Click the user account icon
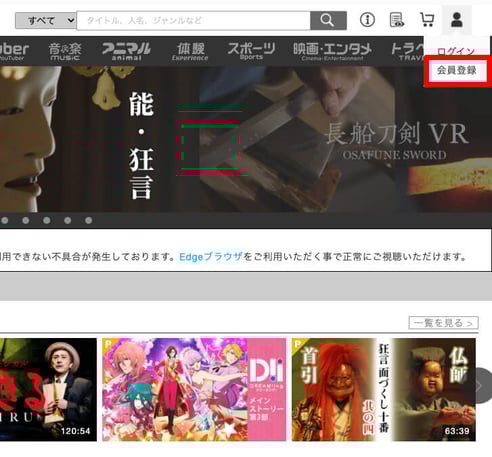Image resolution: width=492 pixels, height=457 pixels. (457, 20)
